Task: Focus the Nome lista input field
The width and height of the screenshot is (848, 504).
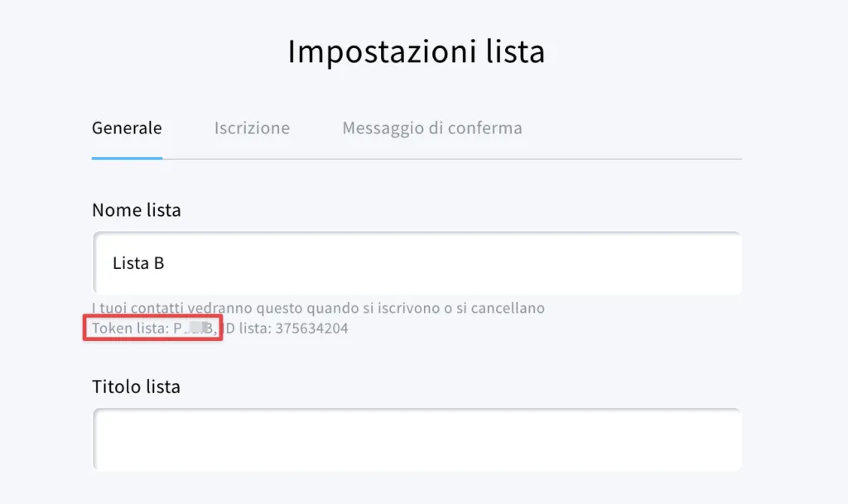Action: click(x=417, y=263)
